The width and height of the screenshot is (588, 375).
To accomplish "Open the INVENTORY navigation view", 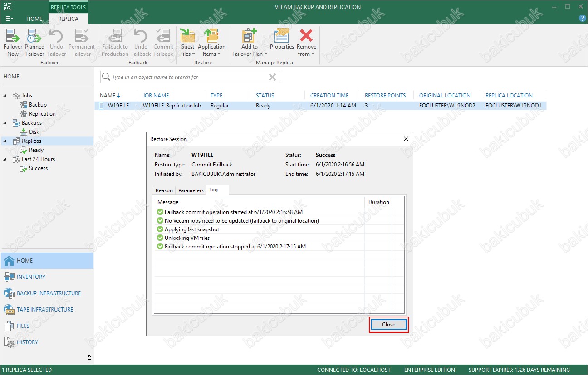I will tap(47, 277).
